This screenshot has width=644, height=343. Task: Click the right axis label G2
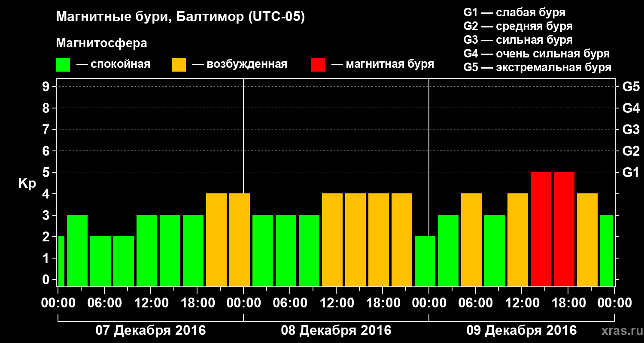631,151
